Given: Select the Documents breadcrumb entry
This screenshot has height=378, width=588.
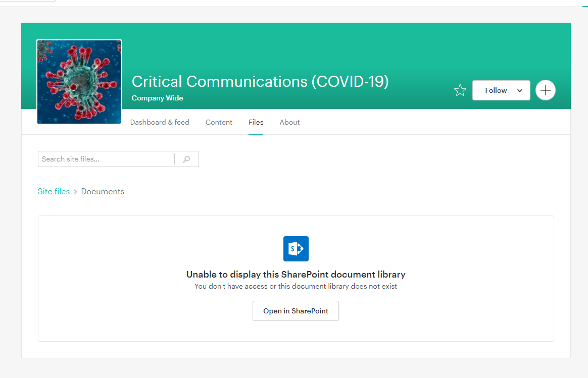Looking at the screenshot, I should pos(103,191).
